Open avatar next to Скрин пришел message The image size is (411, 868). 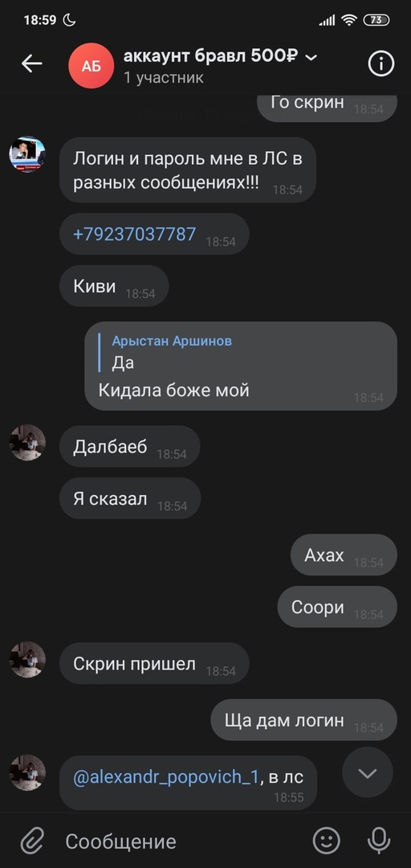[27, 659]
